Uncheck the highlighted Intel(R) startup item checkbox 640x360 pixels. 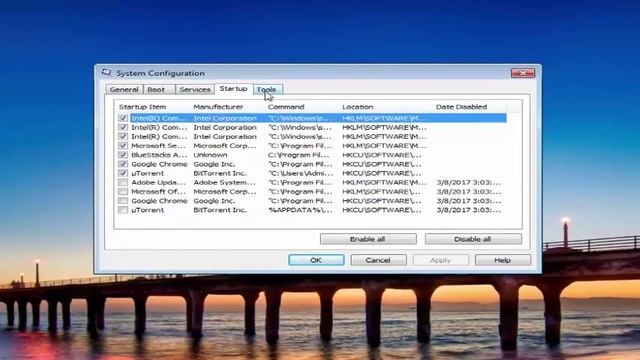pyautogui.click(x=122, y=118)
